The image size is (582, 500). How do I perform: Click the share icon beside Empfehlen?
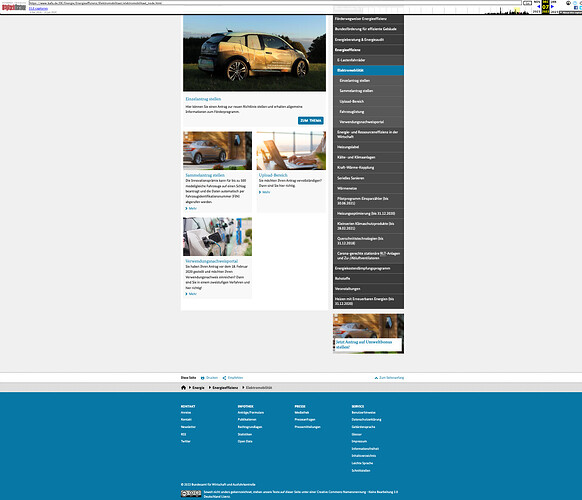pyautogui.click(x=224, y=378)
